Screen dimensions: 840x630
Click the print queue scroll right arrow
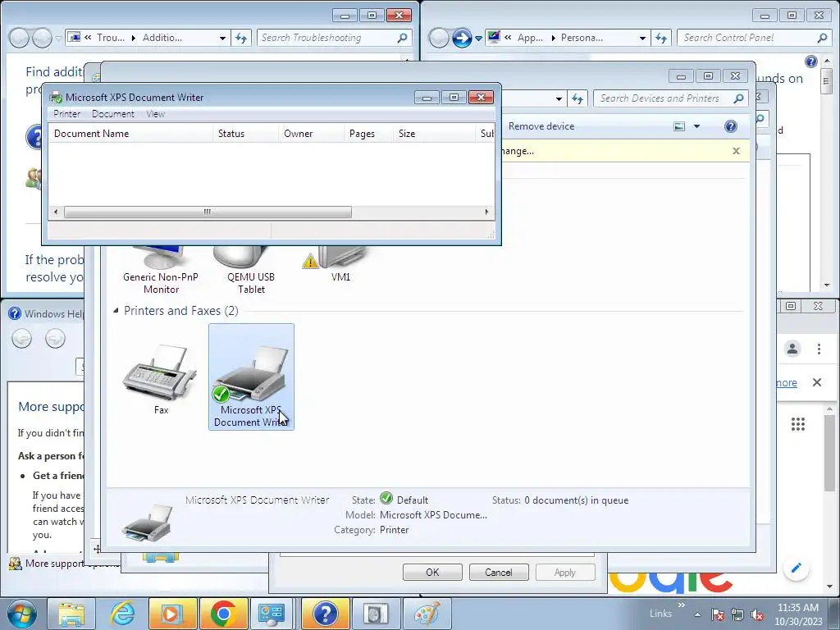point(486,212)
